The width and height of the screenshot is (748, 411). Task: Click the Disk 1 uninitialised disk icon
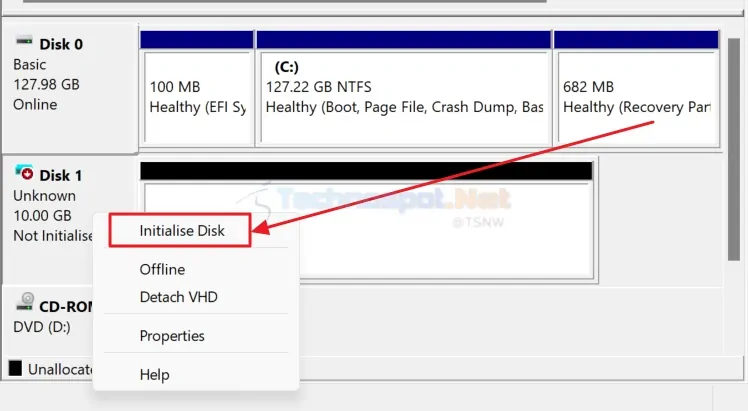24,173
